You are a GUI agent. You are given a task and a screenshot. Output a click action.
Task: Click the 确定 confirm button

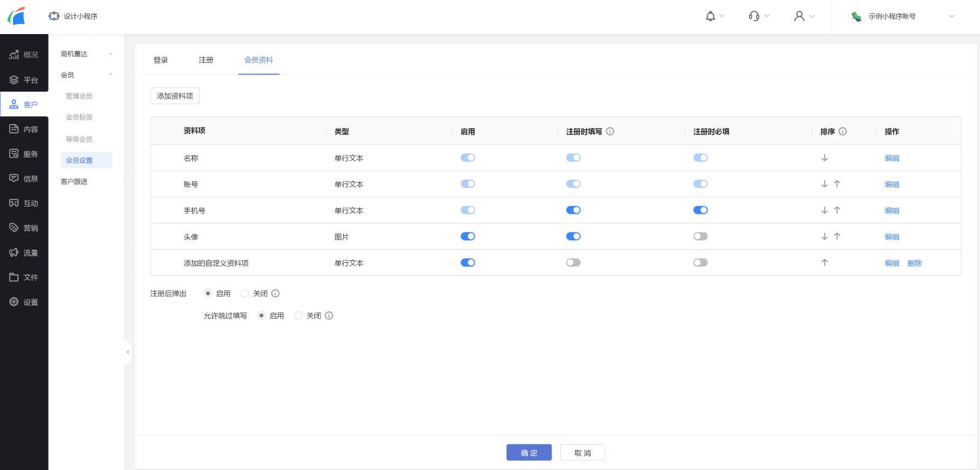[x=529, y=453]
